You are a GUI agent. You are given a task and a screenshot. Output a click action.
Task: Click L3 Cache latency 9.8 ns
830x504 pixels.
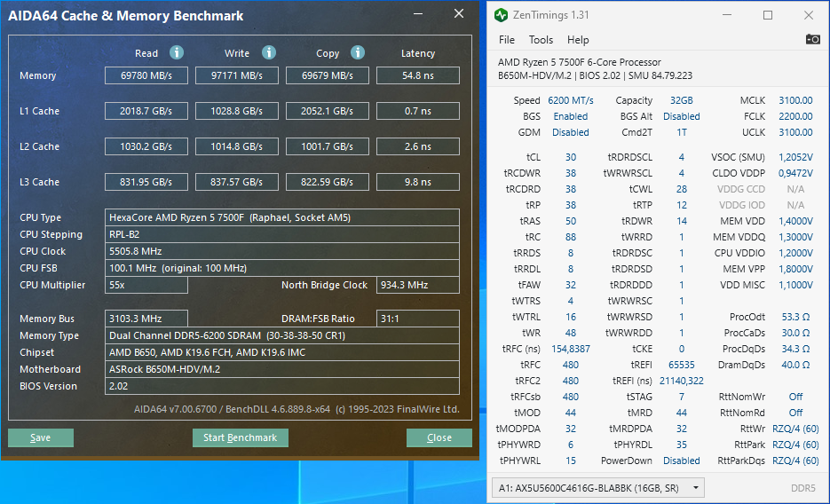tap(417, 182)
